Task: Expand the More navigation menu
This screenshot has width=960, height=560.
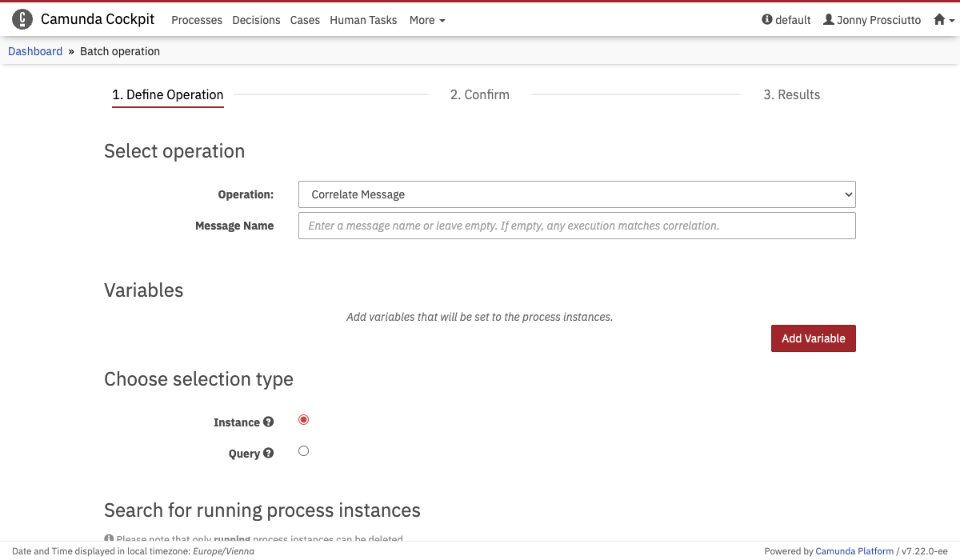Action: 426,20
